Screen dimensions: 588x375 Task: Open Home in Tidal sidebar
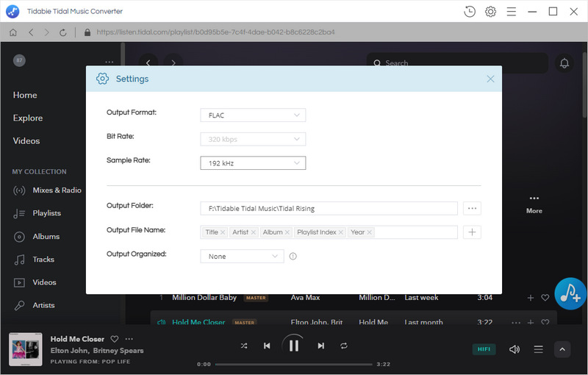[x=25, y=96]
